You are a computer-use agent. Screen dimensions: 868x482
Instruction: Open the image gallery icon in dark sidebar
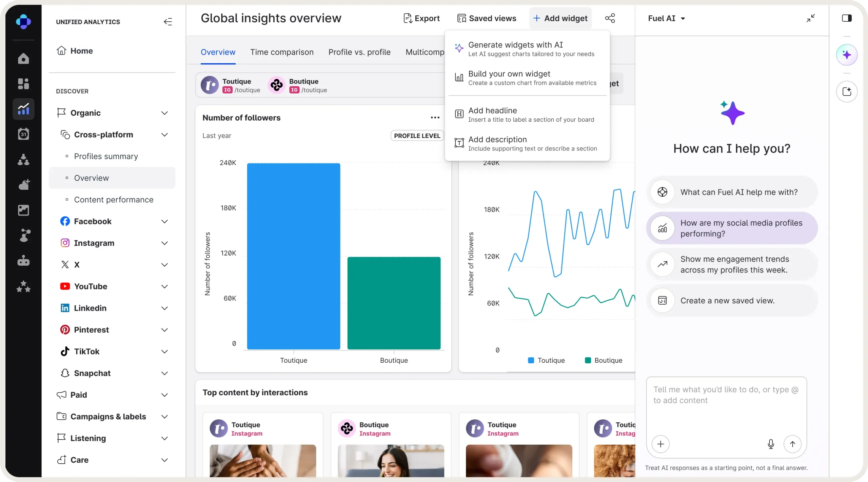23,210
